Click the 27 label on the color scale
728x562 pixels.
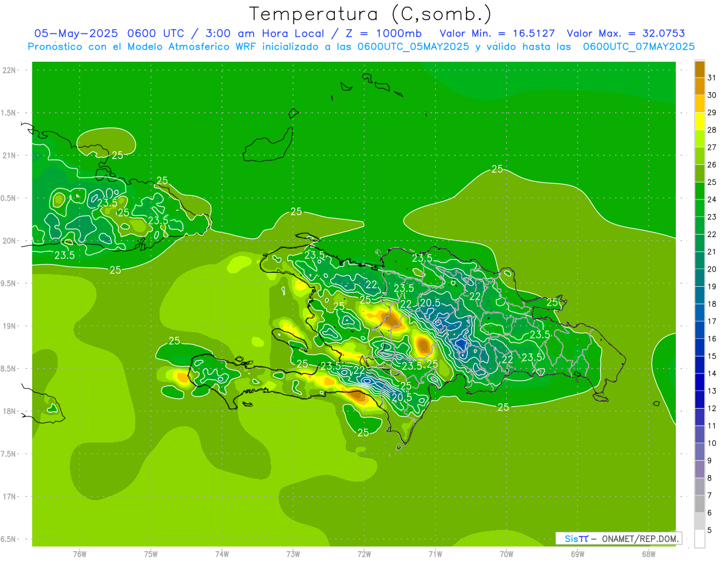click(x=712, y=147)
